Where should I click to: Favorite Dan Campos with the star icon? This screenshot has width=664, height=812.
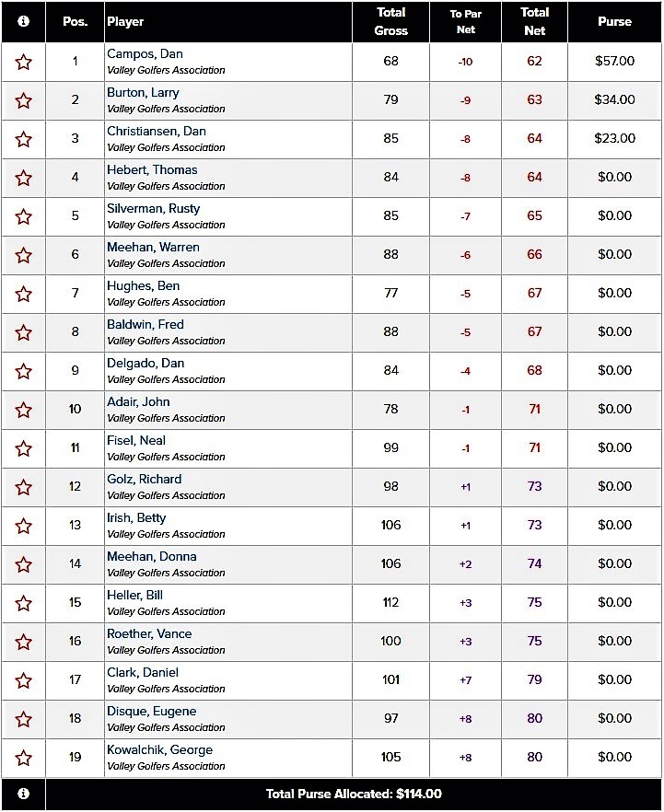click(23, 62)
